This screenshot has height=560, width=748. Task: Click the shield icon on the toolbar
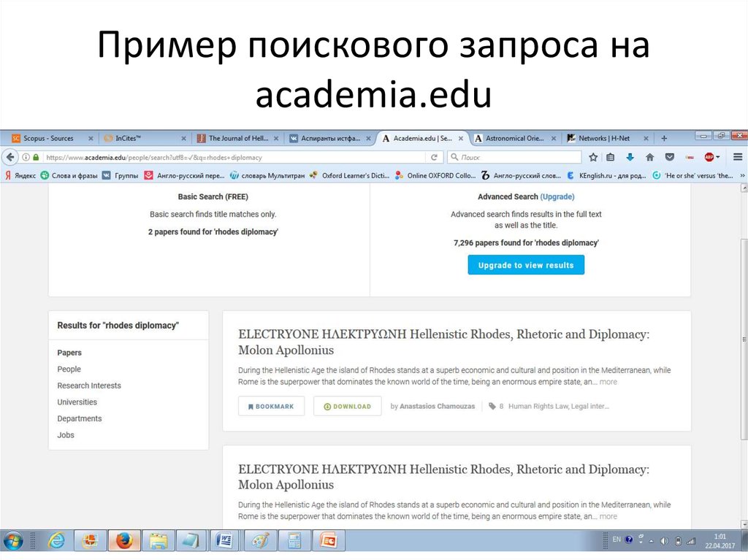click(x=668, y=156)
